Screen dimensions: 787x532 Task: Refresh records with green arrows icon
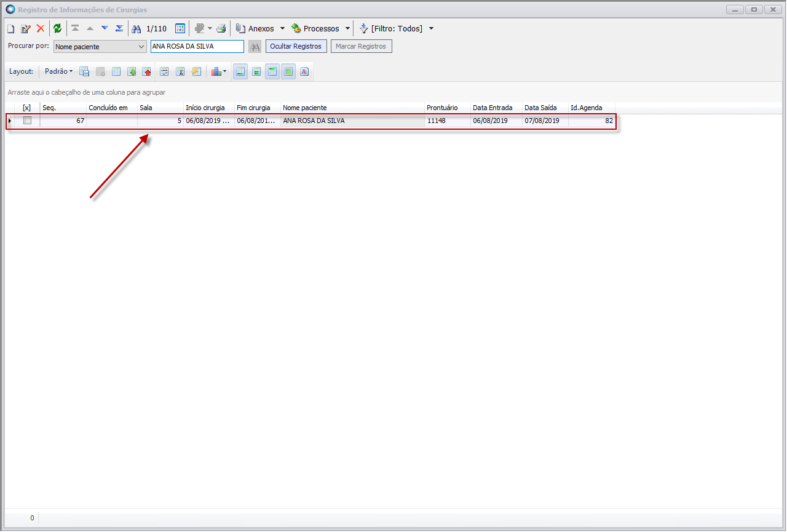(57, 28)
